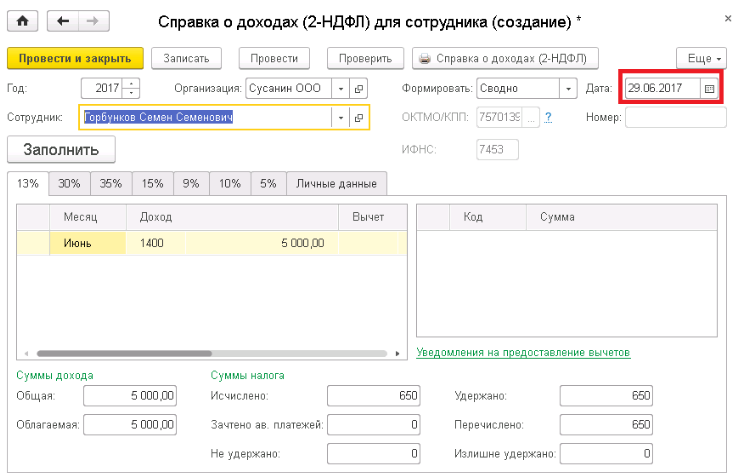Decrease the Год value with down arrow
Image resolution: width=733 pixels, height=476 pixels.
(x=131, y=93)
